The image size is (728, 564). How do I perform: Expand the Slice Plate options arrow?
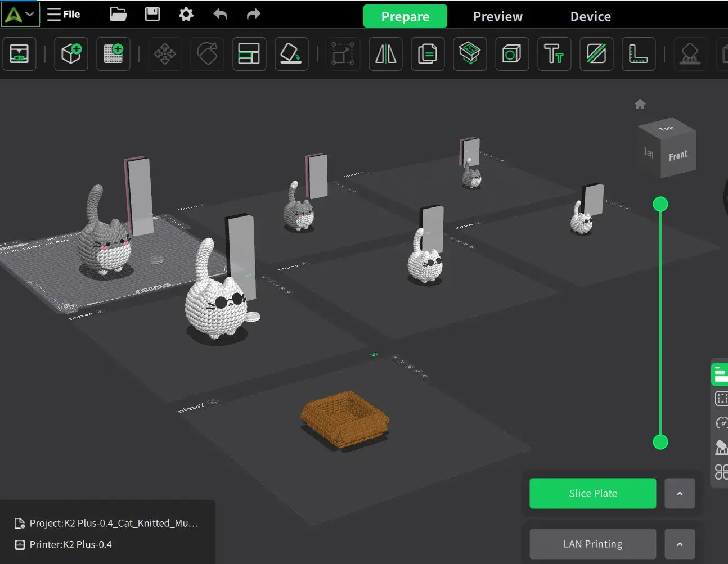[680, 493]
